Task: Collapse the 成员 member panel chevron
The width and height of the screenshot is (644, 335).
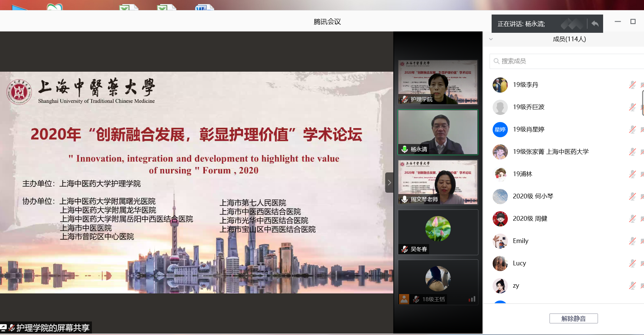Action: 491,39
